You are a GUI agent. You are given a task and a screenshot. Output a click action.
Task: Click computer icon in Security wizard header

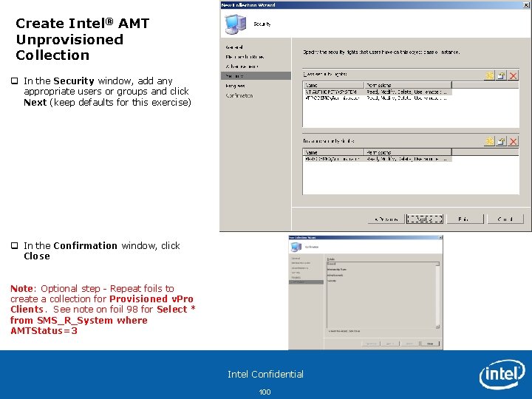coord(236,24)
